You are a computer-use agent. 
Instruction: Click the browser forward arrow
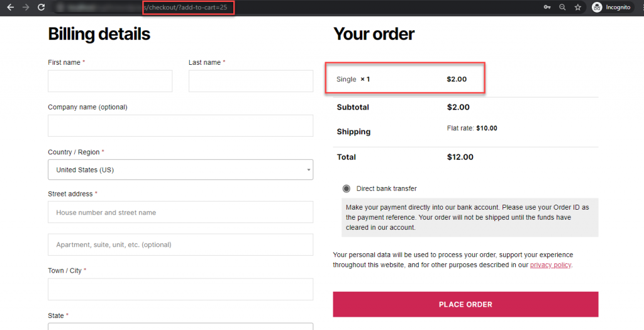coord(26,8)
